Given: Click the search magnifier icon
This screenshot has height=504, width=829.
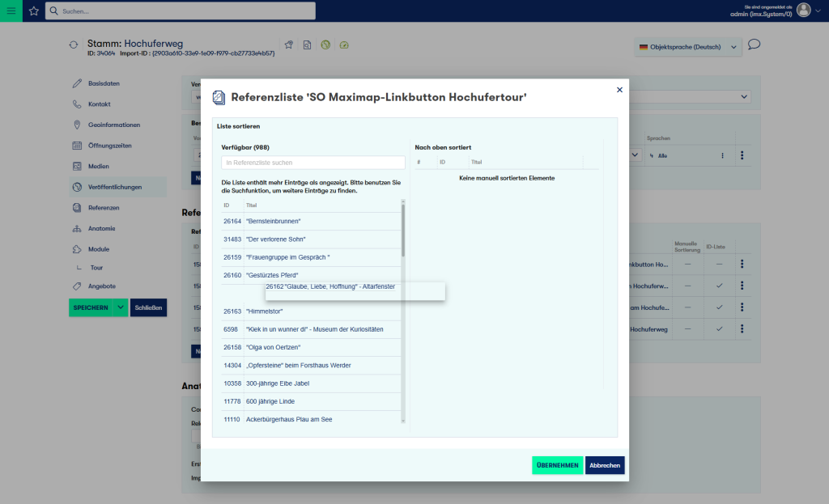Looking at the screenshot, I should point(54,11).
